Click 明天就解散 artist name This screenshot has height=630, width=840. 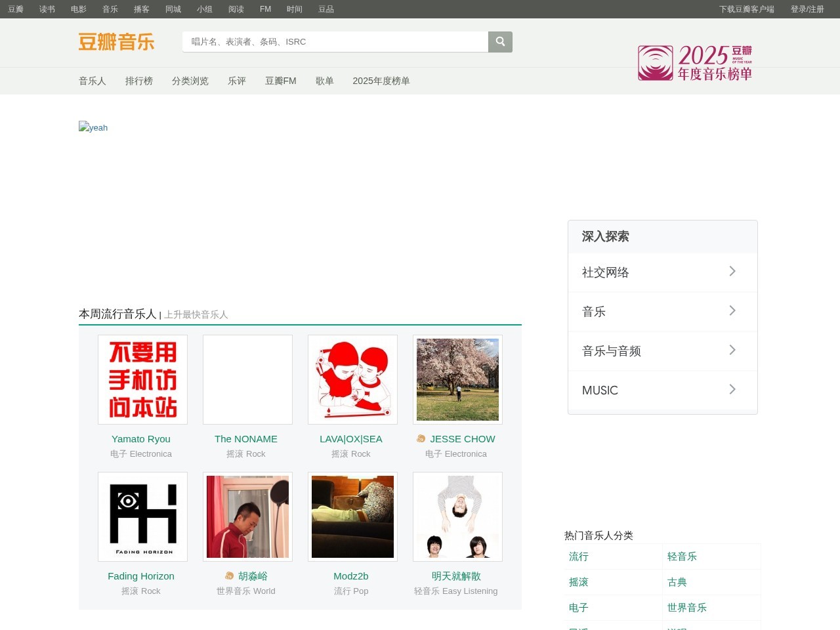(456, 576)
